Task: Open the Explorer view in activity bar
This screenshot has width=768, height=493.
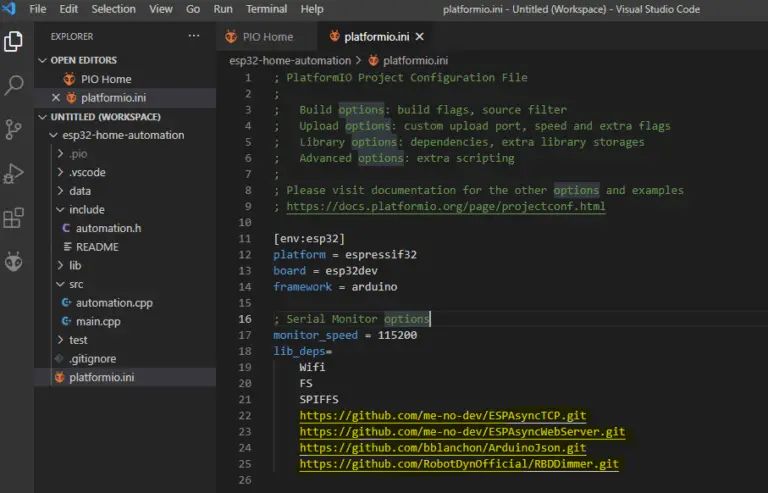Action: pyautogui.click(x=14, y=41)
